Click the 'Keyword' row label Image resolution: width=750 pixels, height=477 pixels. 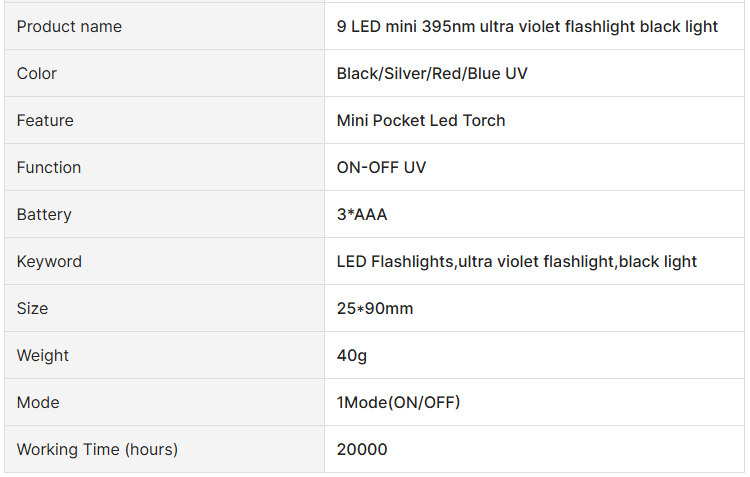(x=49, y=261)
